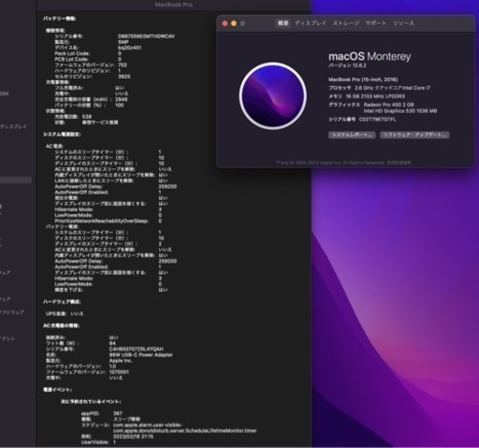The height and width of the screenshot is (448, 479).
Task: Click the PCB Lot Code row
Action: (x=88, y=59)
